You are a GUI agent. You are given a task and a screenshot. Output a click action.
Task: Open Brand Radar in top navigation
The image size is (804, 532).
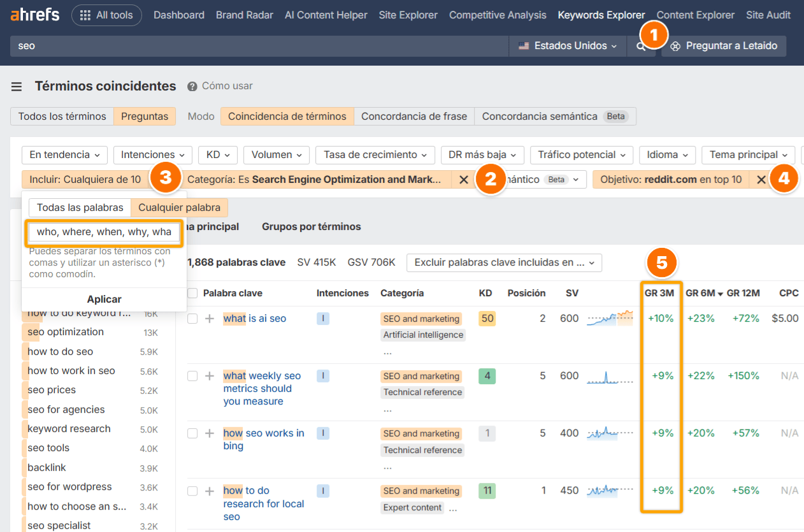tap(245, 15)
